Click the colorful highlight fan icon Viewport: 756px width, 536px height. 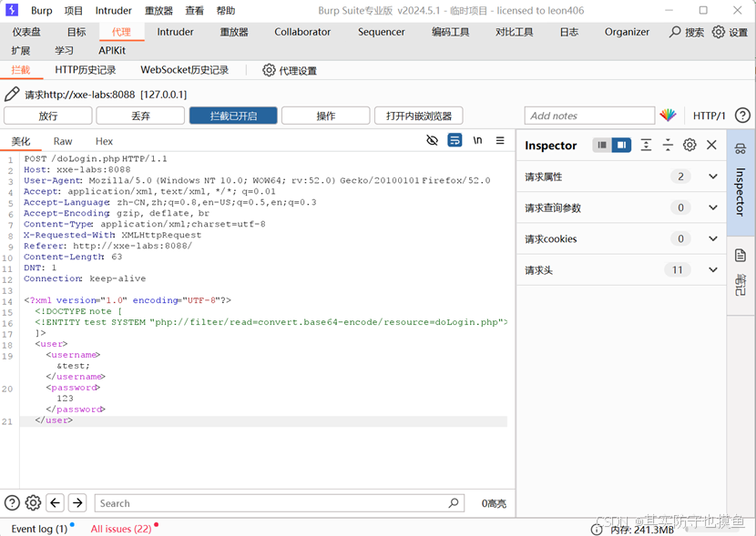[x=668, y=115]
